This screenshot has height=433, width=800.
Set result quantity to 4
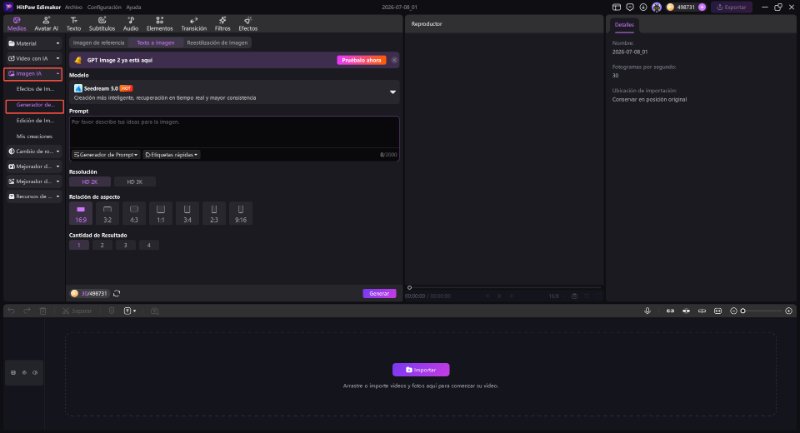[148, 245]
